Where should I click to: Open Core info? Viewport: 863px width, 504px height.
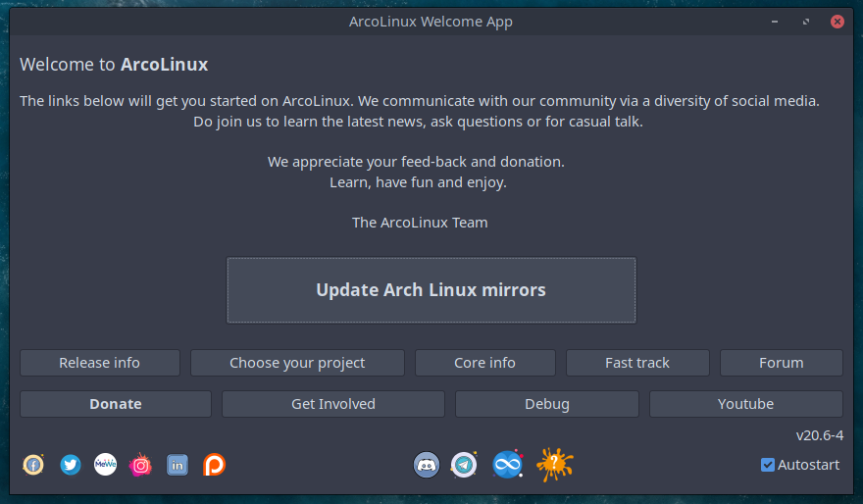click(x=484, y=363)
